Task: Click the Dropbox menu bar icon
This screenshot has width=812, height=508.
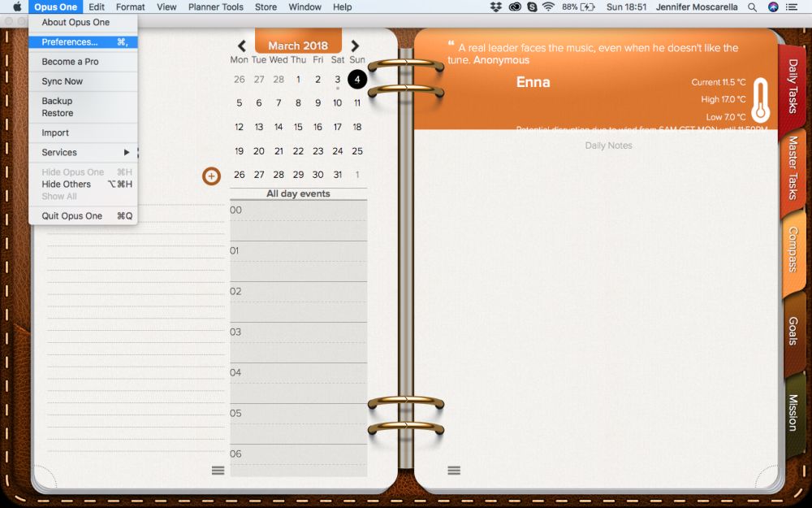Action: [496, 7]
